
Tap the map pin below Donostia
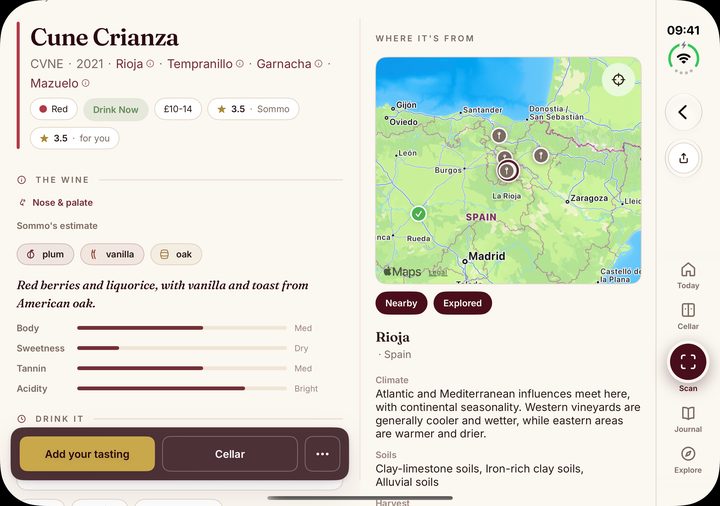point(541,155)
